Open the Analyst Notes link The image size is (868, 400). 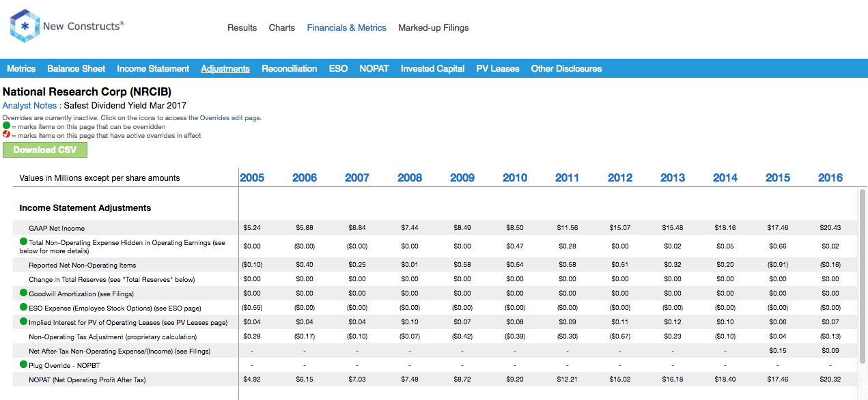(x=29, y=106)
